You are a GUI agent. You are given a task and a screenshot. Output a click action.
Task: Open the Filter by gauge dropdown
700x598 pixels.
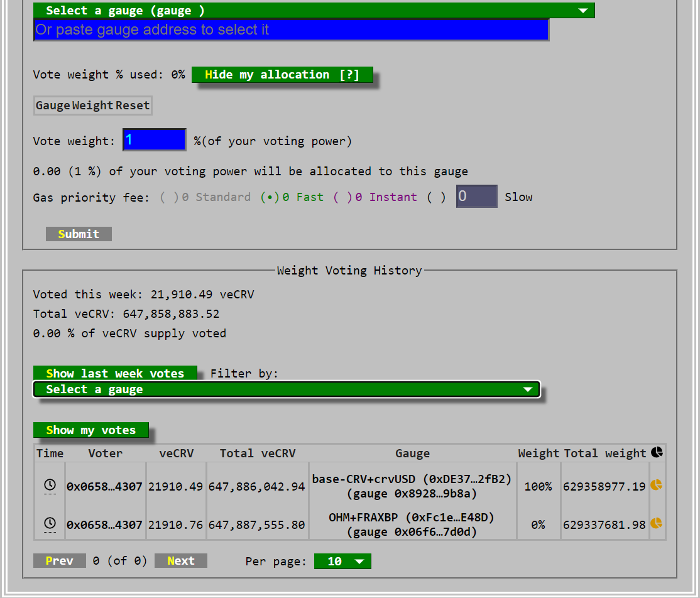point(287,389)
